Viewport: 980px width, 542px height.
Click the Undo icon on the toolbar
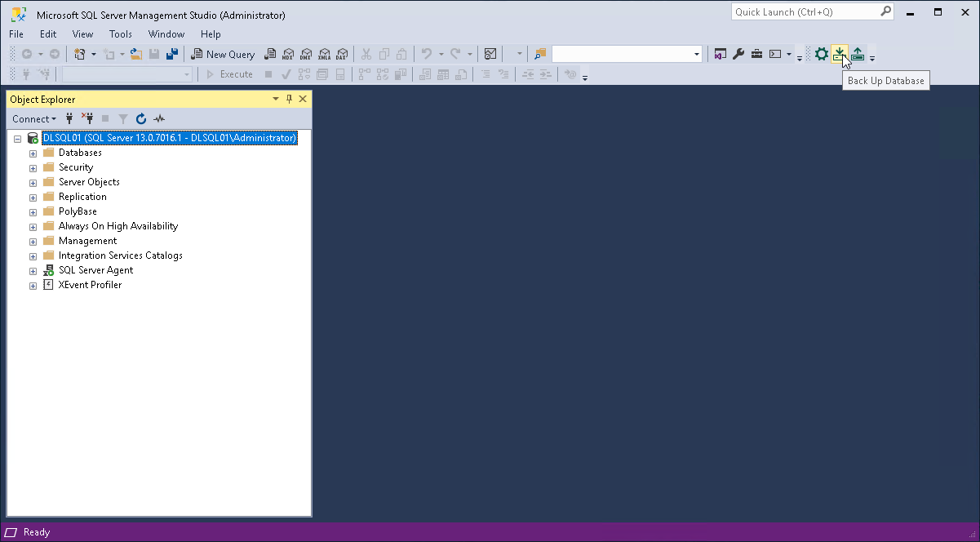[x=426, y=54]
